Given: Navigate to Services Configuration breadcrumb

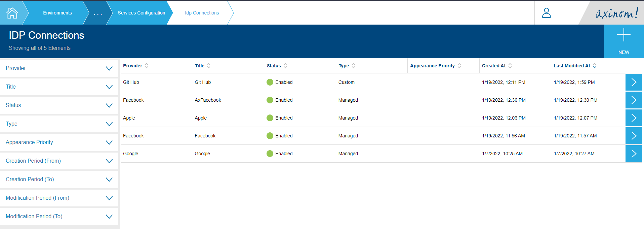Looking at the screenshot, I should click(x=141, y=13).
